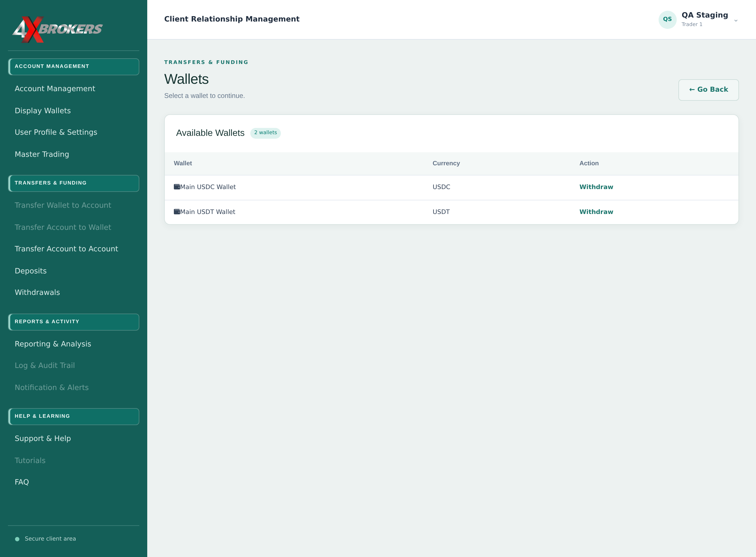Click the '2 wallets' badge
756x557 pixels.
point(266,133)
